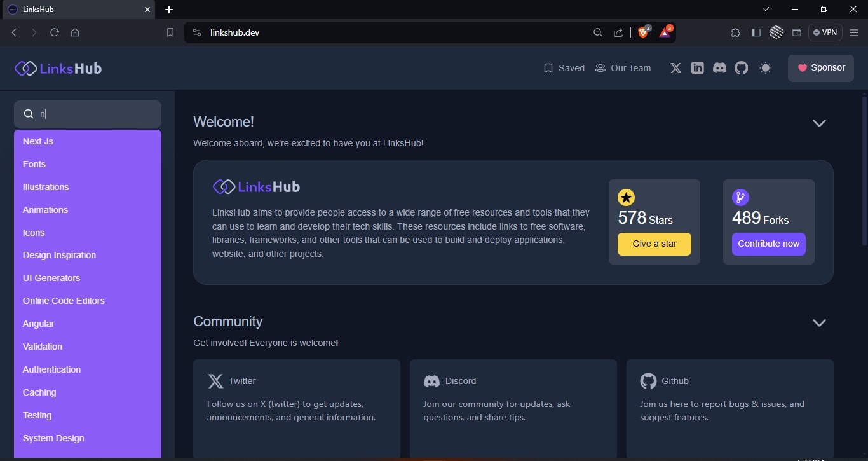Open Saved bookmarks link
This screenshot has height=461, width=868.
click(564, 68)
